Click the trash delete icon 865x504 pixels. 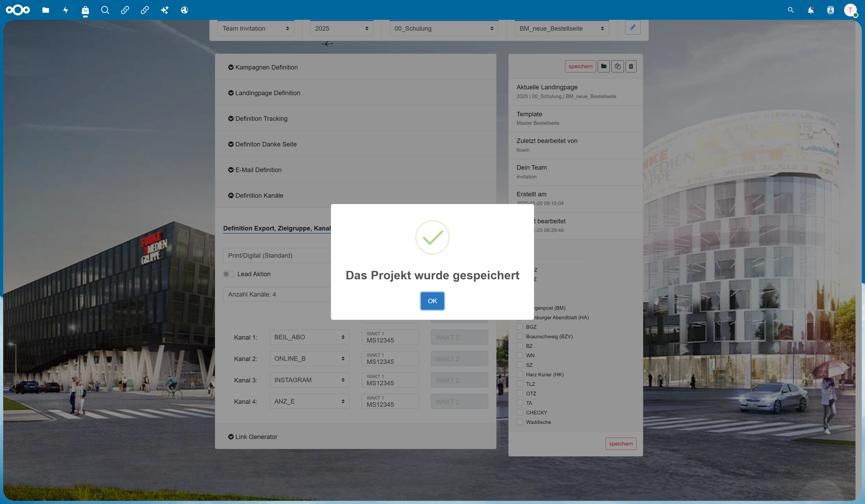point(631,66)
